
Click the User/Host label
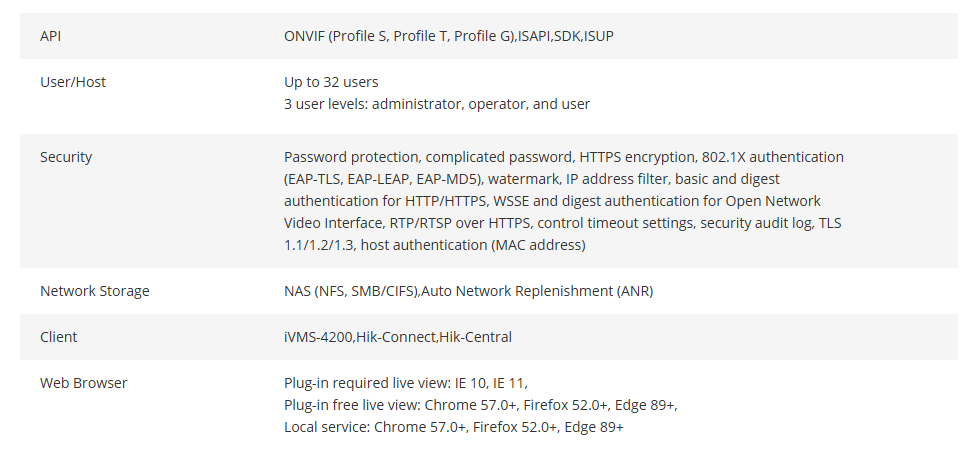(73, 82)
